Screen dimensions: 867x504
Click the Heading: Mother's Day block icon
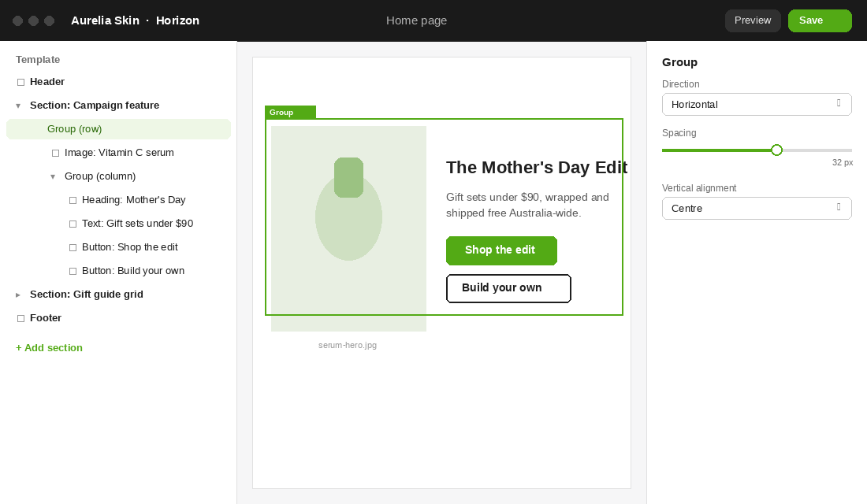pyautogui.click(x=73, y=200)
